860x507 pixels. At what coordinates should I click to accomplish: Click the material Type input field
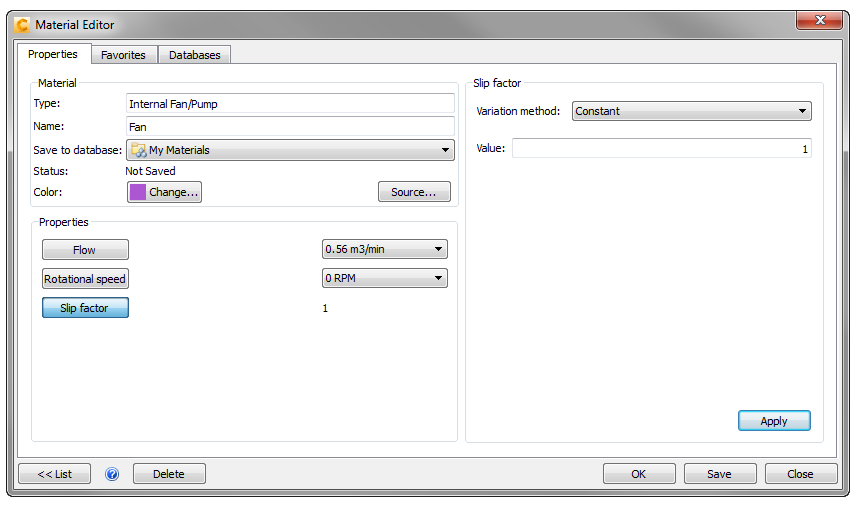tap(290, 104)
